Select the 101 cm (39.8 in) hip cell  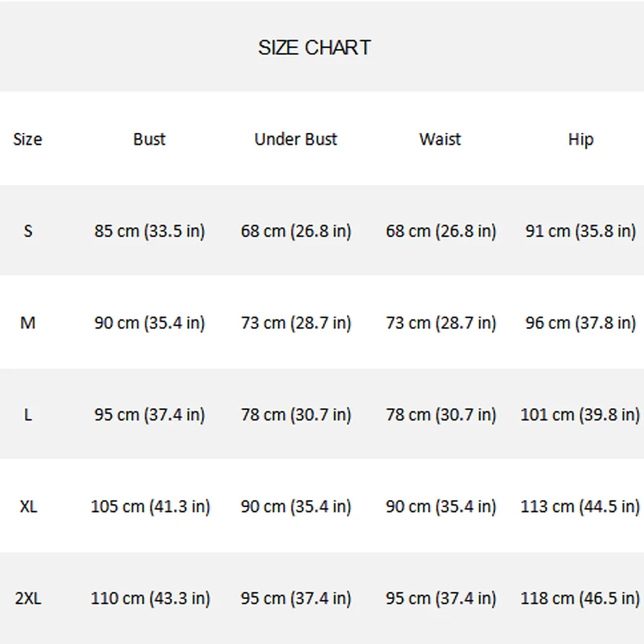click(580, 415)
